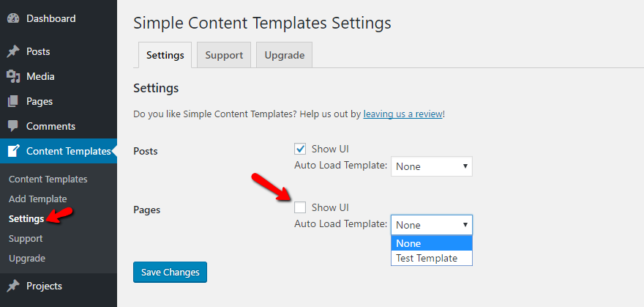
Task: Switch to the Support tab
Action: pyautogui.click(x=224, y=55)
